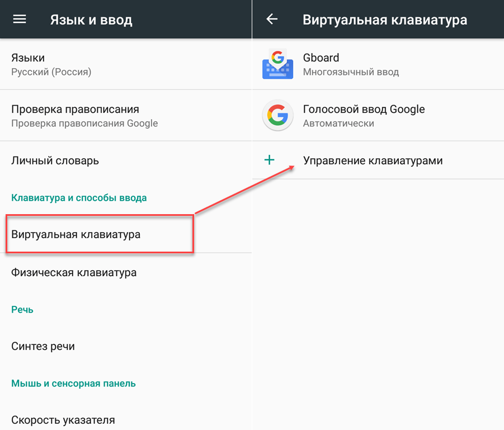Open Языки language settings
The height and width of the screenshot is (430, 504).
click(126, 64)
